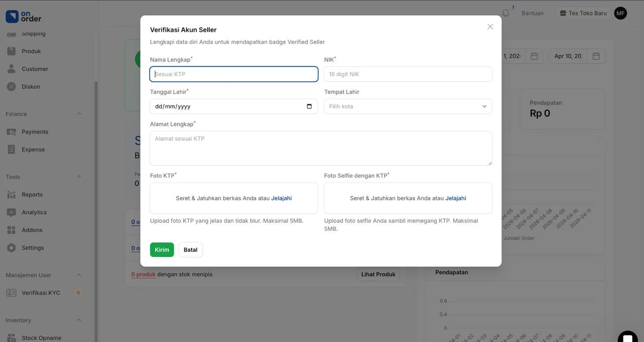The height and width of the screenshot is (342, 644).
Task: Open the Customer menu item
Action: pos(35,69)
